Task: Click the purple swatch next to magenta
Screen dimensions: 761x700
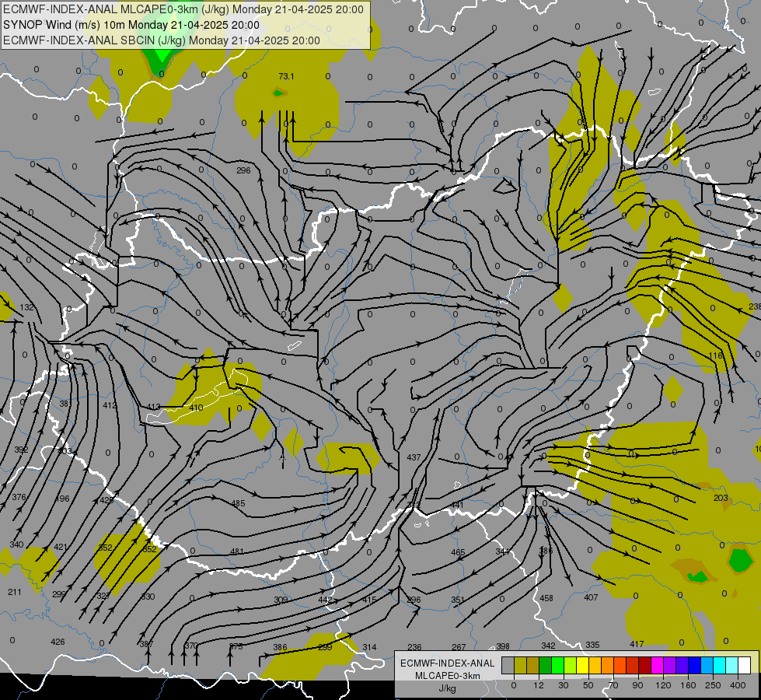Action: coord(670,665)
